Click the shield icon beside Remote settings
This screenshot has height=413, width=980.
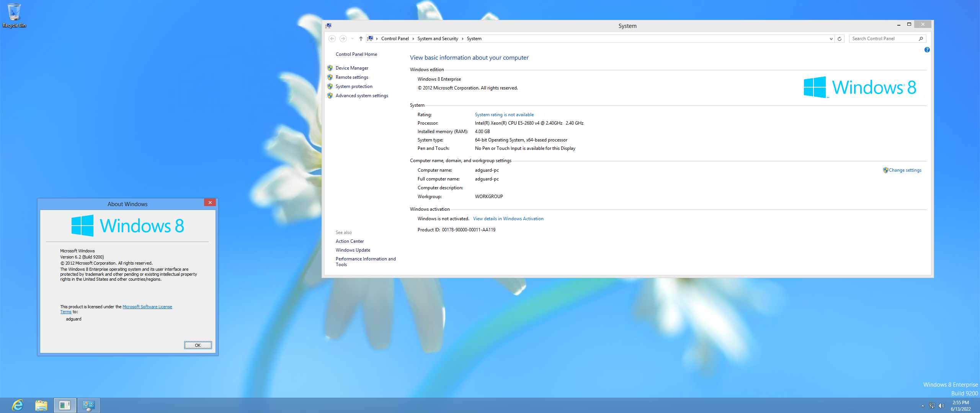point(330,77)
